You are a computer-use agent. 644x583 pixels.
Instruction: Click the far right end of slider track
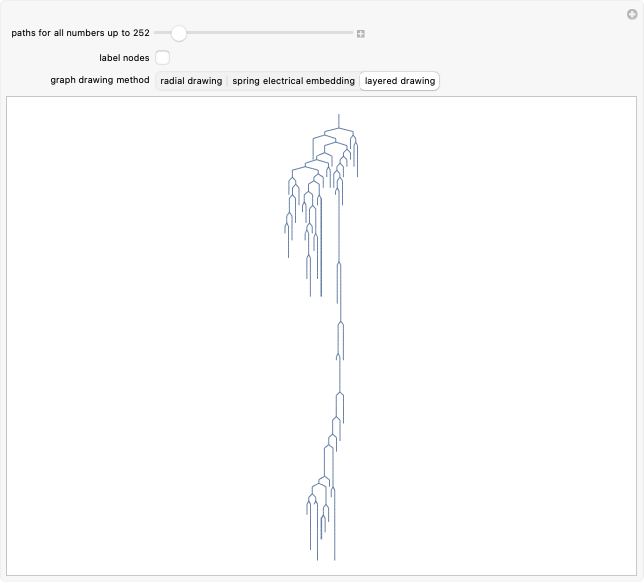click(x=351, y=33)
